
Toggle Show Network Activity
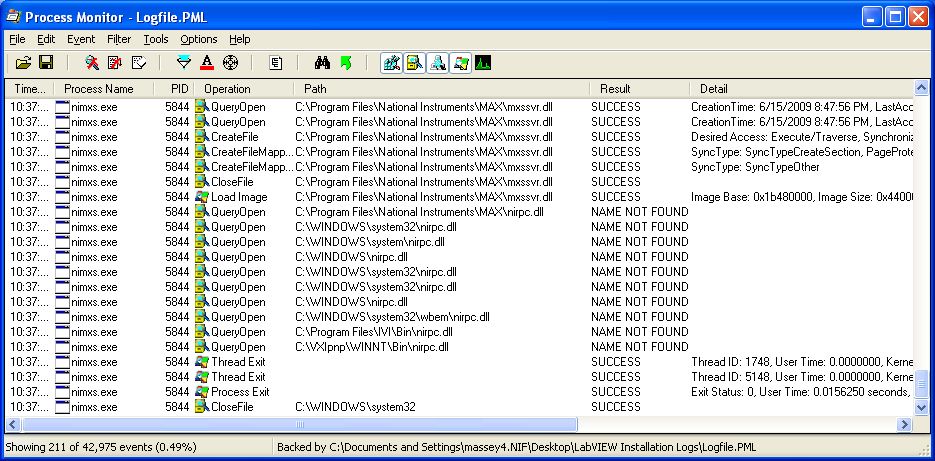click(437, 63)
